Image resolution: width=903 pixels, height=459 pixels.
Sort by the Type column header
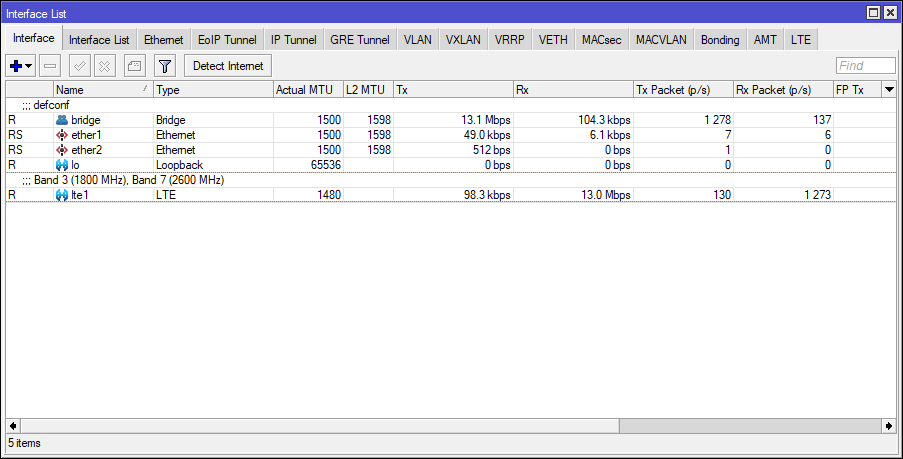pyautogui.click(x=213, y=90)
